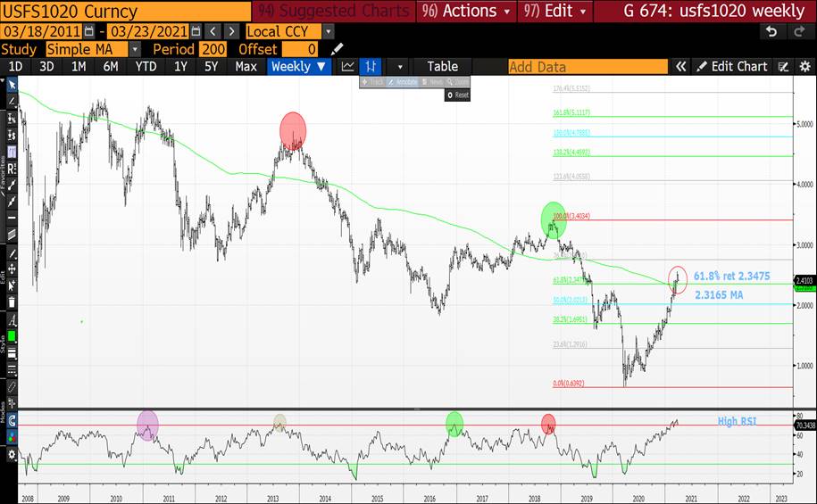
Task: Click the Period 200 input field
Action: [213, 49]
